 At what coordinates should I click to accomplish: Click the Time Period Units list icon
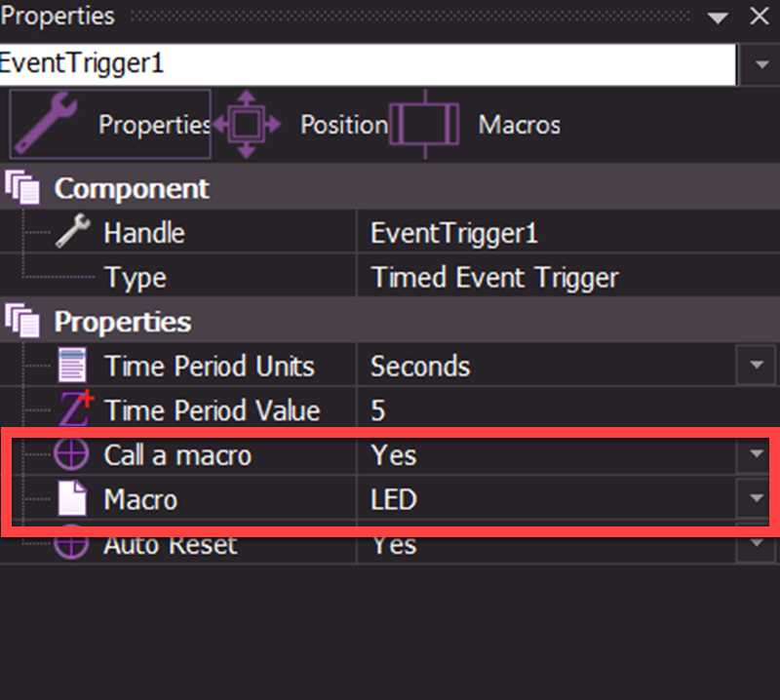pyautogui.click(x=72, y=367)
